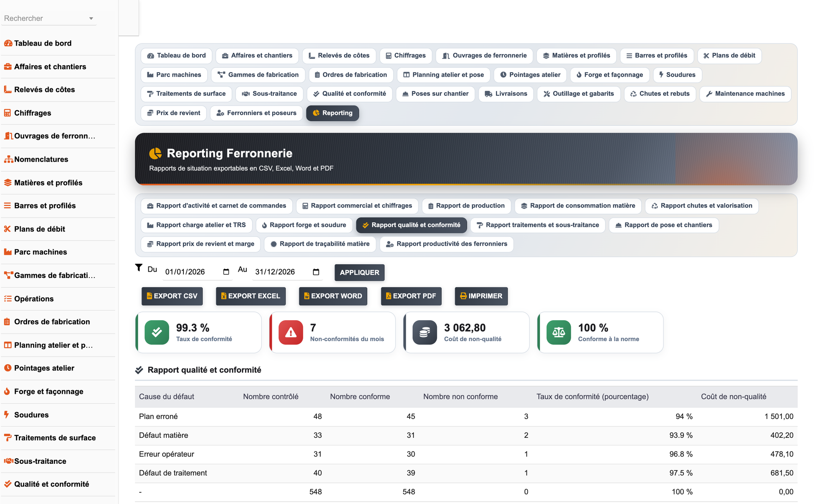
Task: Click the Reporting Ferronnerie pie chart icon
Action: [x=155, y=154]
